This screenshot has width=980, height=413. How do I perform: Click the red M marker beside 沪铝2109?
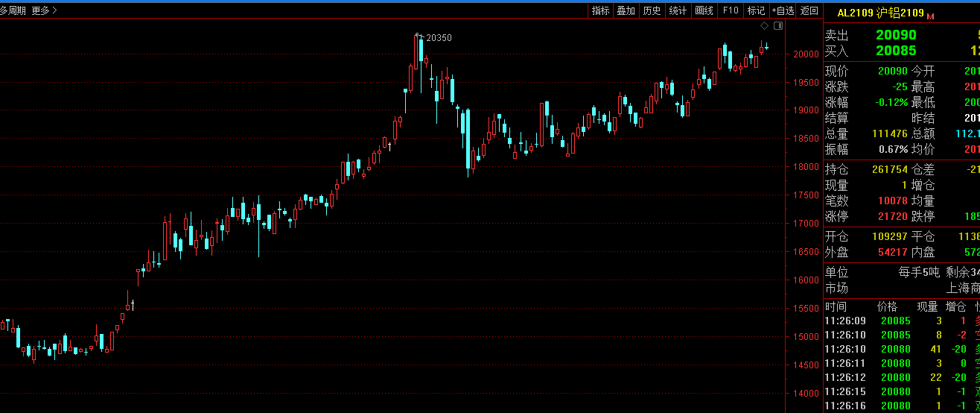coord(930,16)
